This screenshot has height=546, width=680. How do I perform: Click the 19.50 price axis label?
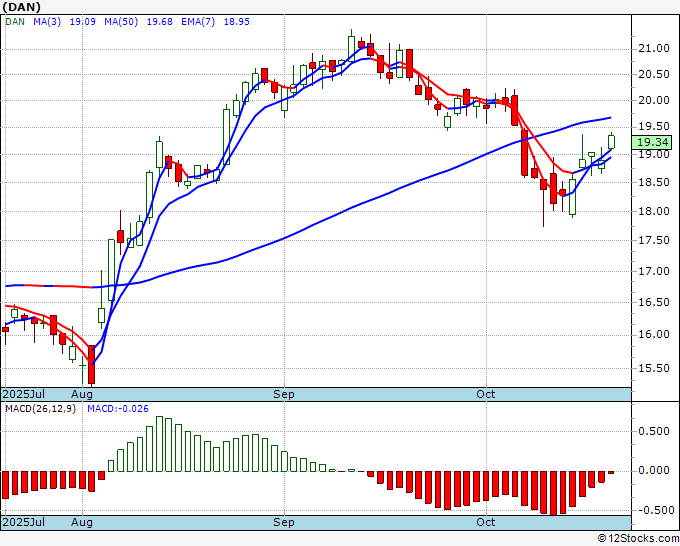(654, 127)
